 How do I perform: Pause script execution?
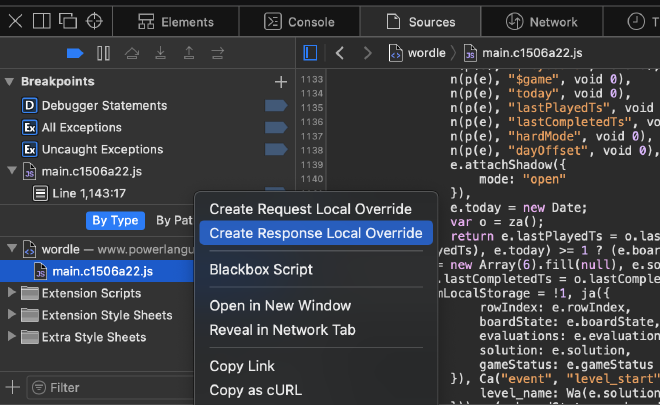coord(103,53)
